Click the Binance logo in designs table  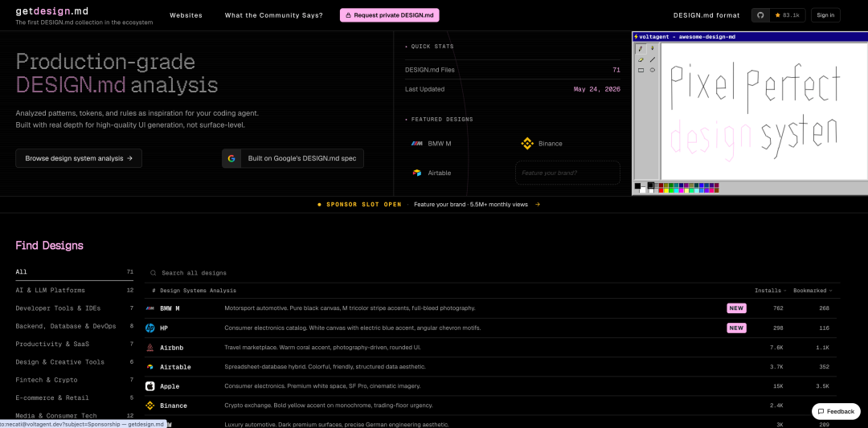149,406
